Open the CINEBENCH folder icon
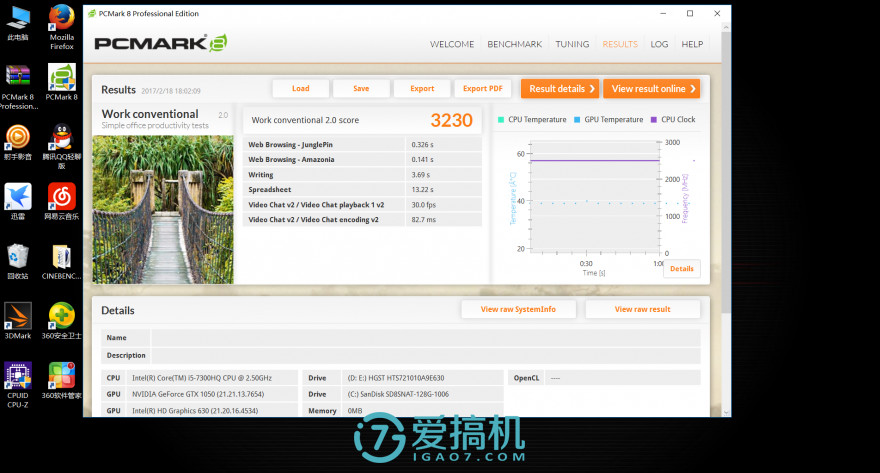 tap(62, 261)
